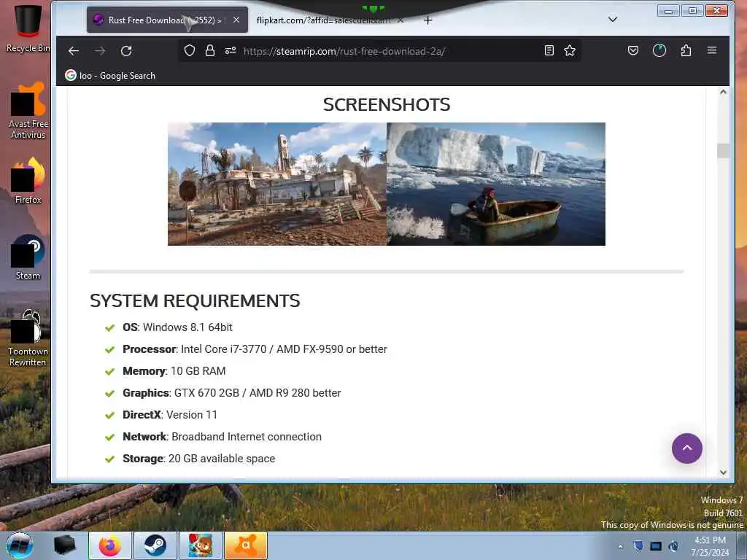Switch to the Rust Free Download tab
This screenshot has height=560, width=747.
point(167,20)
